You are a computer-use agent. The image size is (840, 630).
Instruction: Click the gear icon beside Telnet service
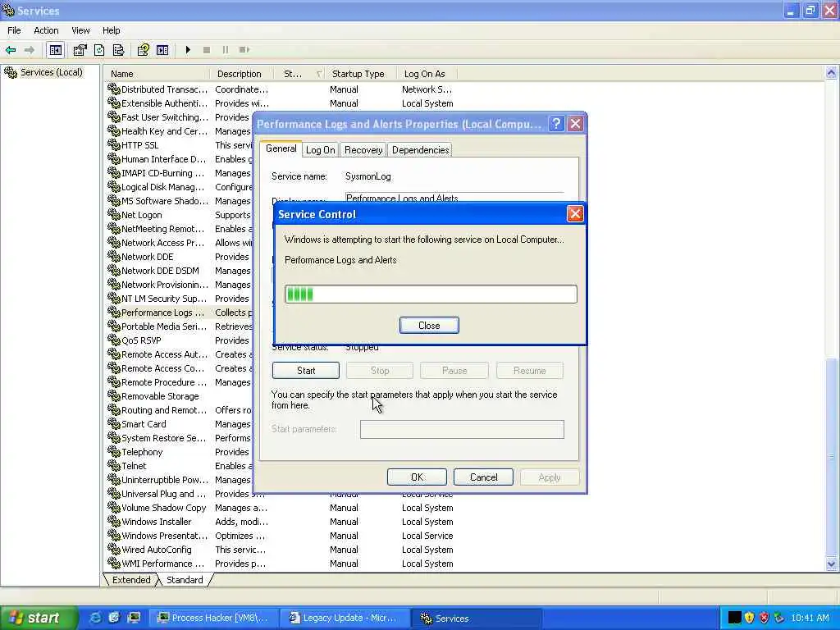(x=113, y=466)
